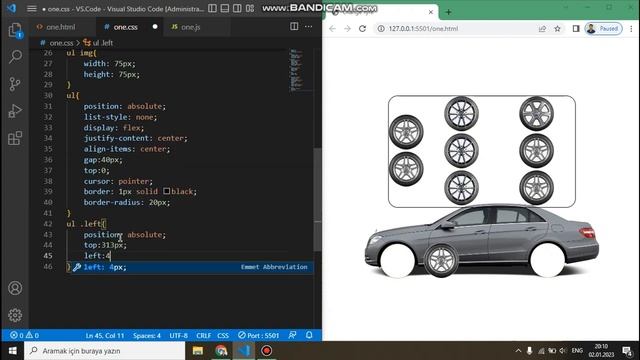Click the 'Ln 45, Col 11' status item

[105, 336]
